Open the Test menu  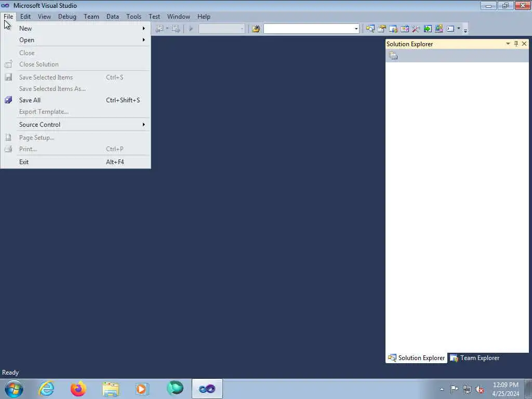pos(154,16)
